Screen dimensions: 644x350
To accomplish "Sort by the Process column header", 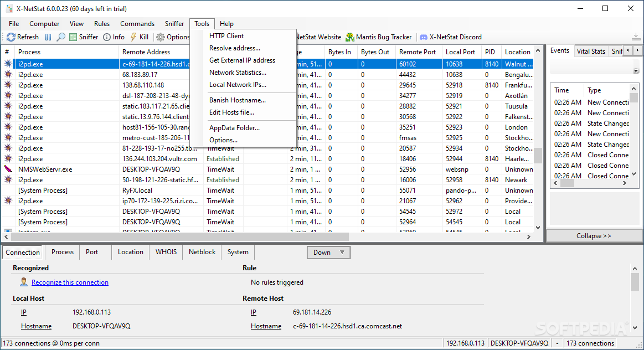I will point(66,52).
